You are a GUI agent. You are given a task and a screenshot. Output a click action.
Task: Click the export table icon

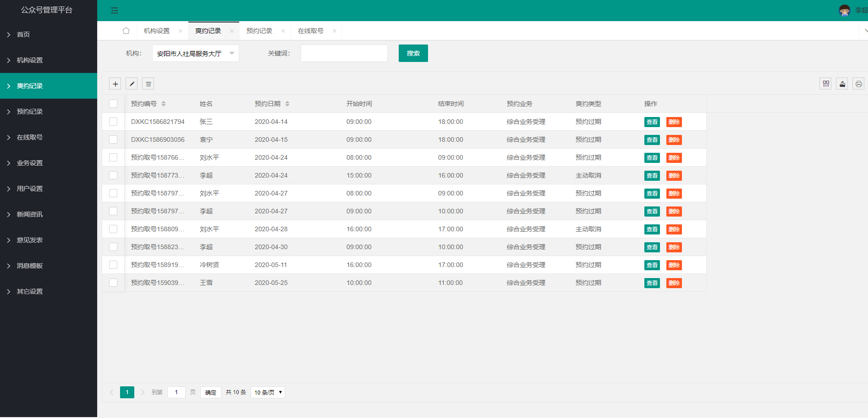click(842, 84)
